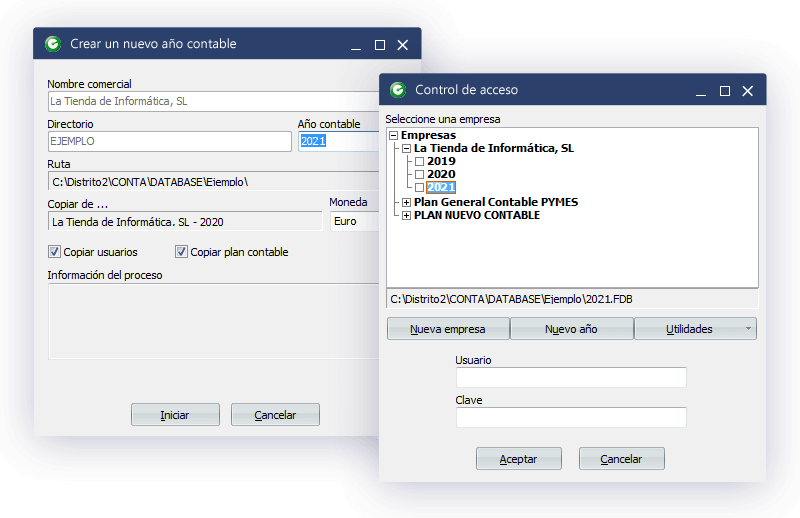This screenshot has height=518, width=800.
Task: Check the 2019 year box
Action: (x=420, y=161)
